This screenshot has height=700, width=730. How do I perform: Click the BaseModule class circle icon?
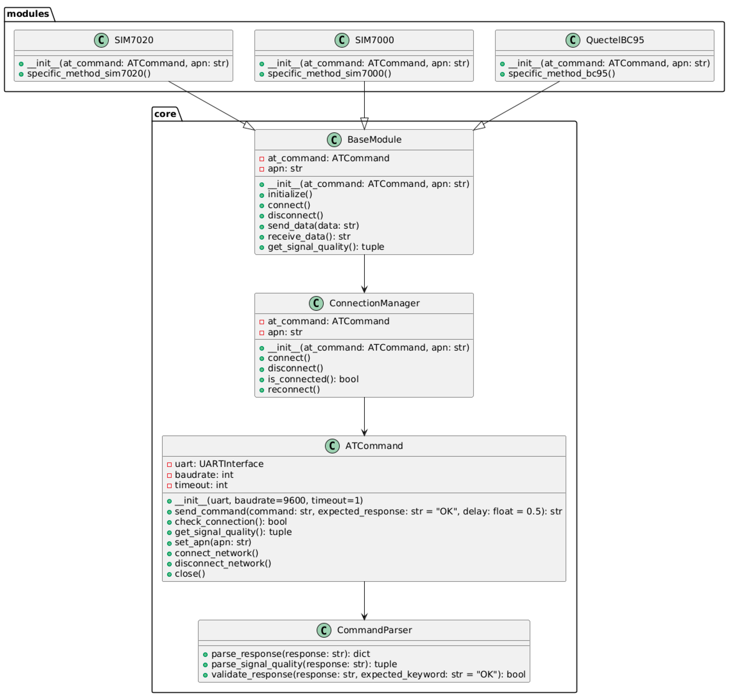(334, 139)
